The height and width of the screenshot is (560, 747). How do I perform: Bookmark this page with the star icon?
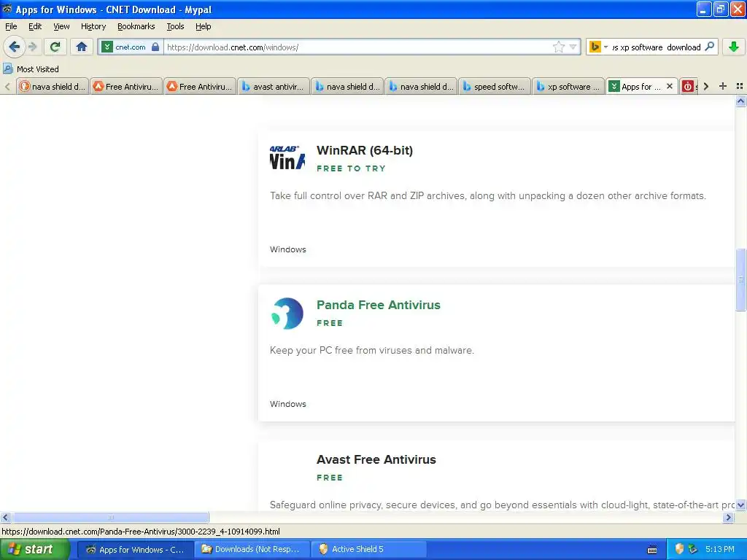558,47
